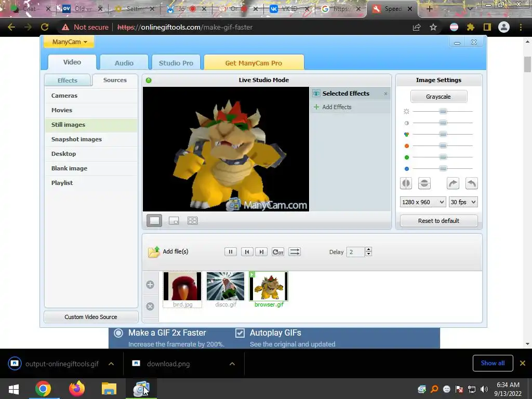Screen dimensions: 532x399
Task: Toggle shuffle order icon
Action: point(295,252)
